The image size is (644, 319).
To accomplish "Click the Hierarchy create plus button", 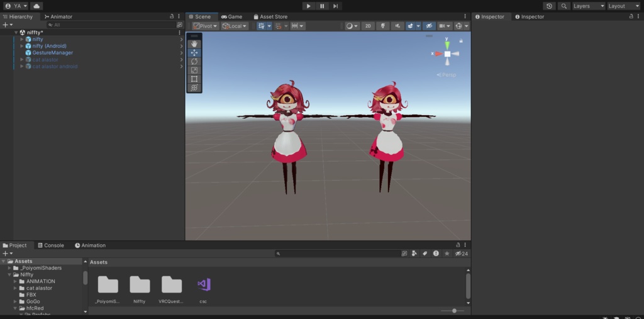I will click(8, 25).
